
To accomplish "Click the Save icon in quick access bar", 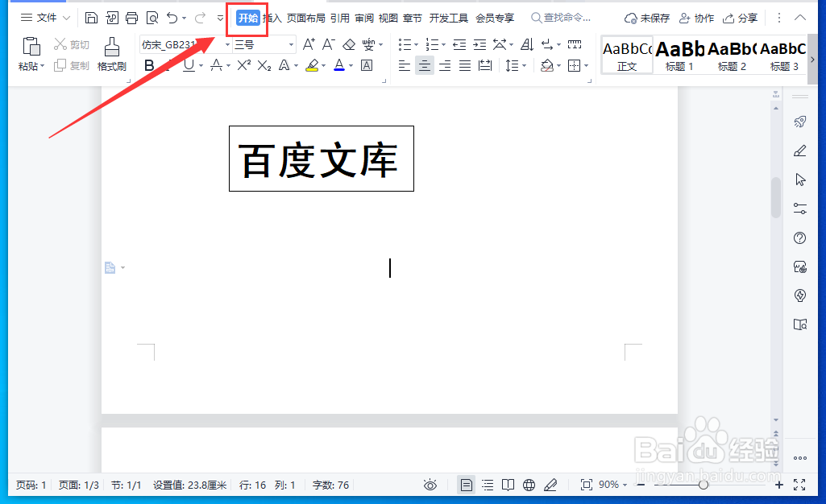I will click(x=91, y=18).
